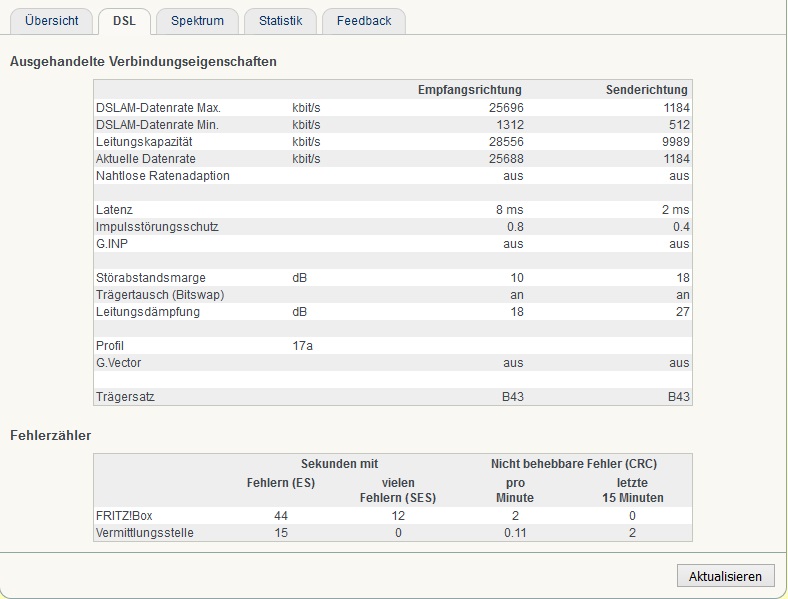Click the Leitungsdämpfung label
The height and width of the screenshot is (599, 788).
pos(148,312)
